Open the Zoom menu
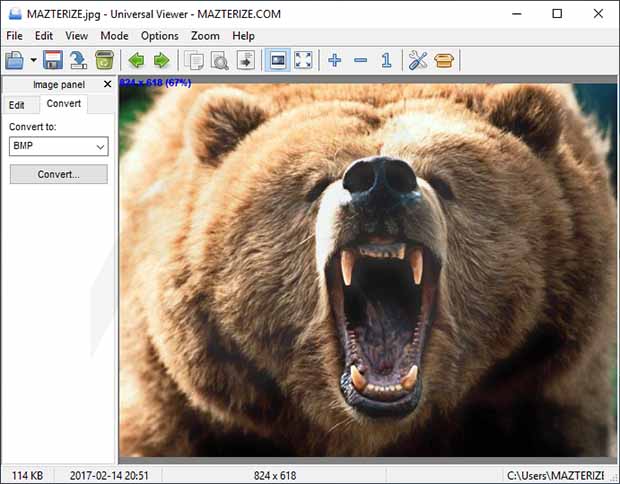The image size is (620, 484). [x=205, y=36]
